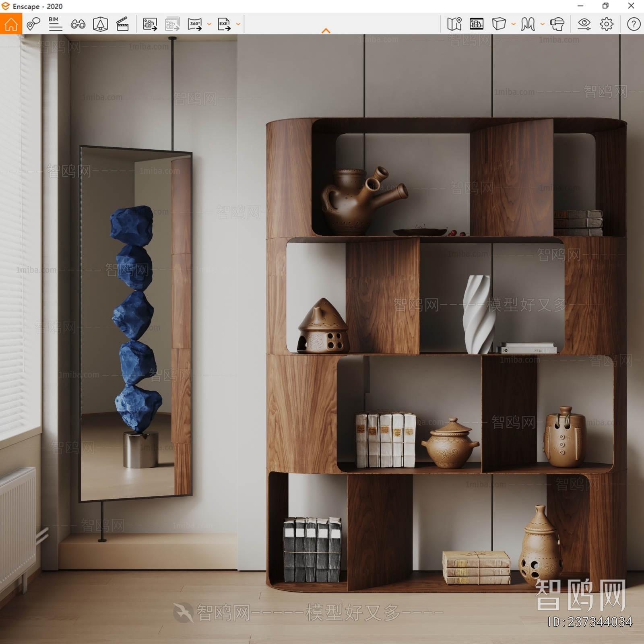Expand the 360° panorama dropdown arrow
The image size is (644, 644).
209,24
